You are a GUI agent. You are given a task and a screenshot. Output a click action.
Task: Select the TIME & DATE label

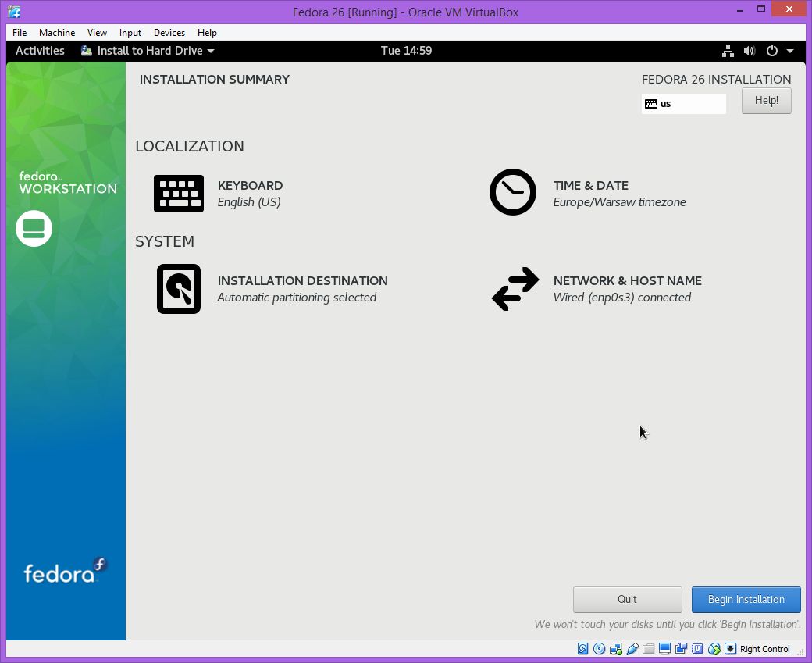click(x=590, y=185)
